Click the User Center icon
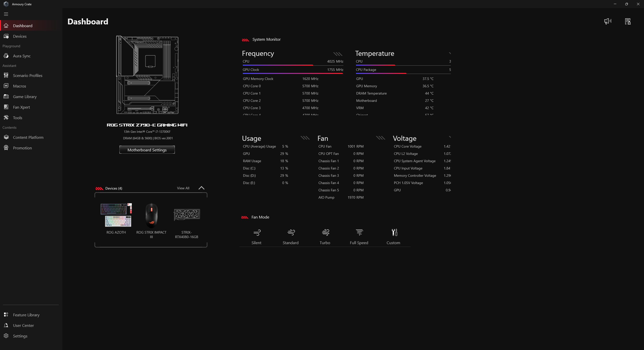Screen dimensions: 644x350 [6, 325]
